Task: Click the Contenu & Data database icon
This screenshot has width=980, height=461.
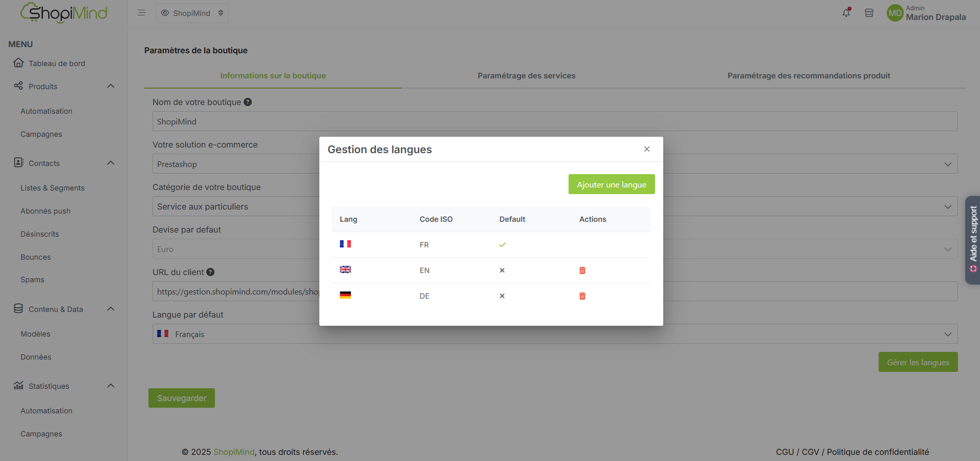Action: coord(18,308)
